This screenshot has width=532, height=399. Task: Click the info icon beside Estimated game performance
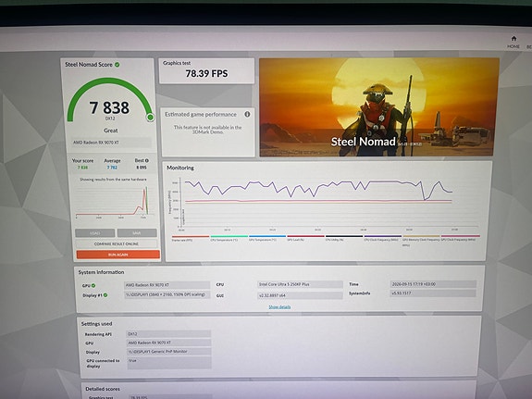click(x=247, y=115)
